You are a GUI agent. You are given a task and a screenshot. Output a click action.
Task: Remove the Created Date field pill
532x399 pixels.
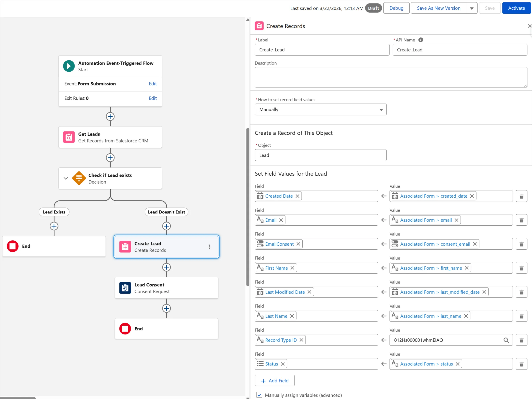(298, 196)
